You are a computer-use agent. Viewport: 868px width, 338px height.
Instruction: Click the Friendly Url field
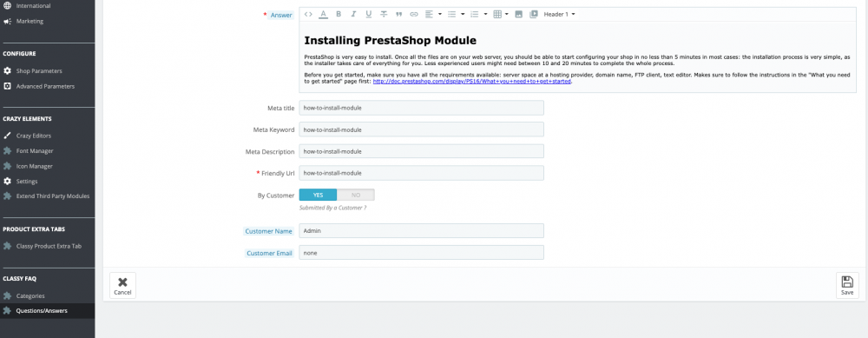coord(421,173)
